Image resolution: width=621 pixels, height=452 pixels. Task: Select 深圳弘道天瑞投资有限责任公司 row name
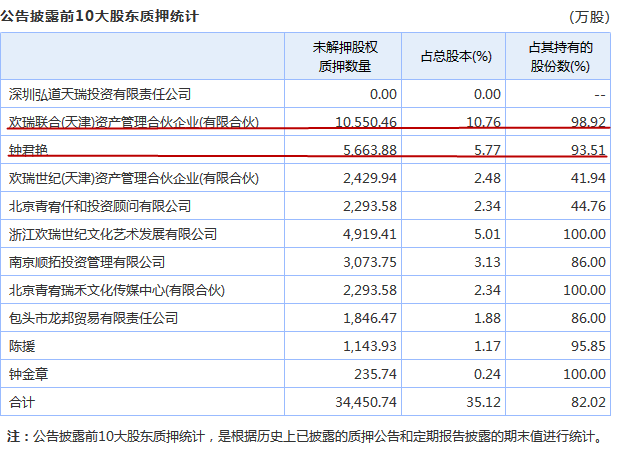click(100, 94)
